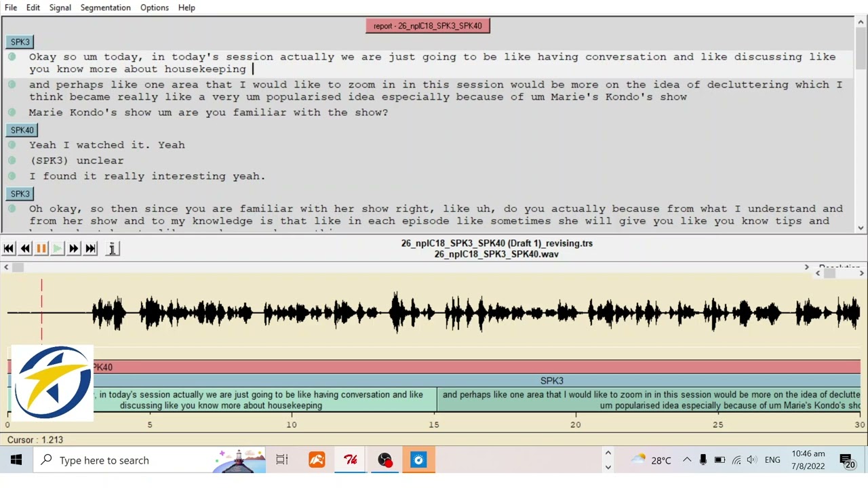868x488 pixels.
Task: Click the resolution slider right arrow
Action: [862, 273]
